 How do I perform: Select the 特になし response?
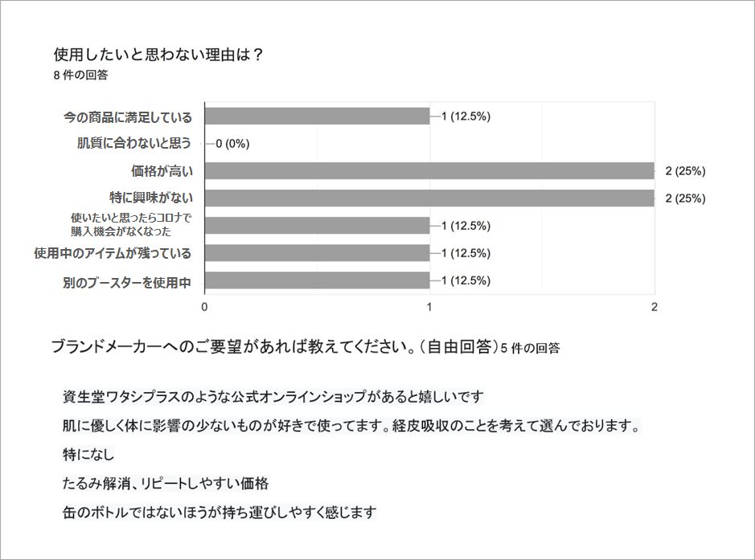pos(88,454)
